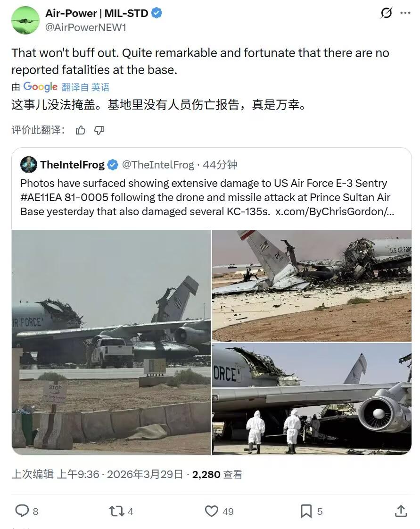Image resolution: width=420 pixels, height=529 pixels.
Task: Open the TheIntelFrog display name
Action: (x=73, y=165)
